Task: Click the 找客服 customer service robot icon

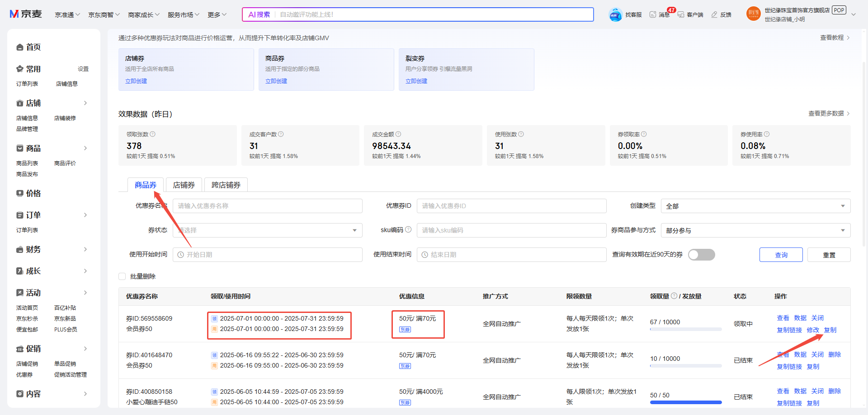Action: [x=615, y=15]
